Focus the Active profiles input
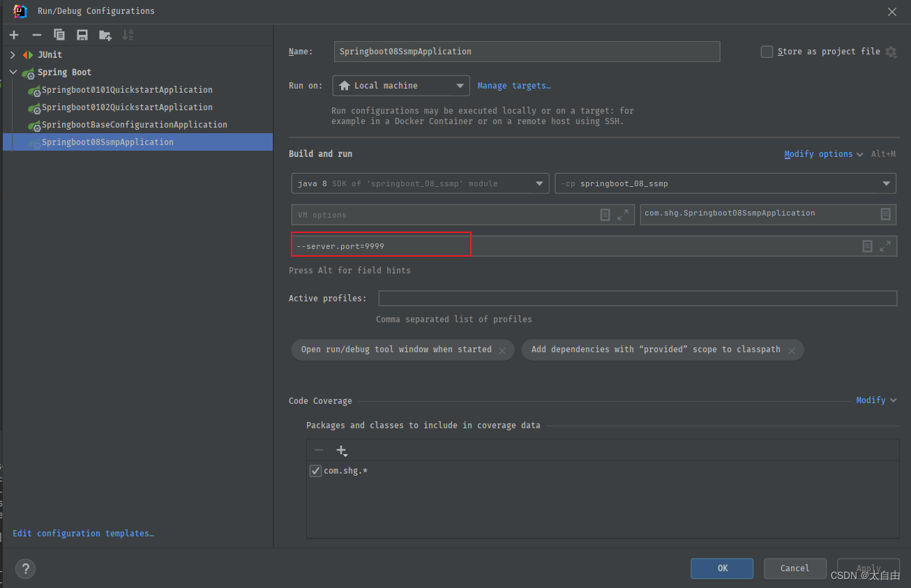Viewport: 911px width, 588px height. 638,299
